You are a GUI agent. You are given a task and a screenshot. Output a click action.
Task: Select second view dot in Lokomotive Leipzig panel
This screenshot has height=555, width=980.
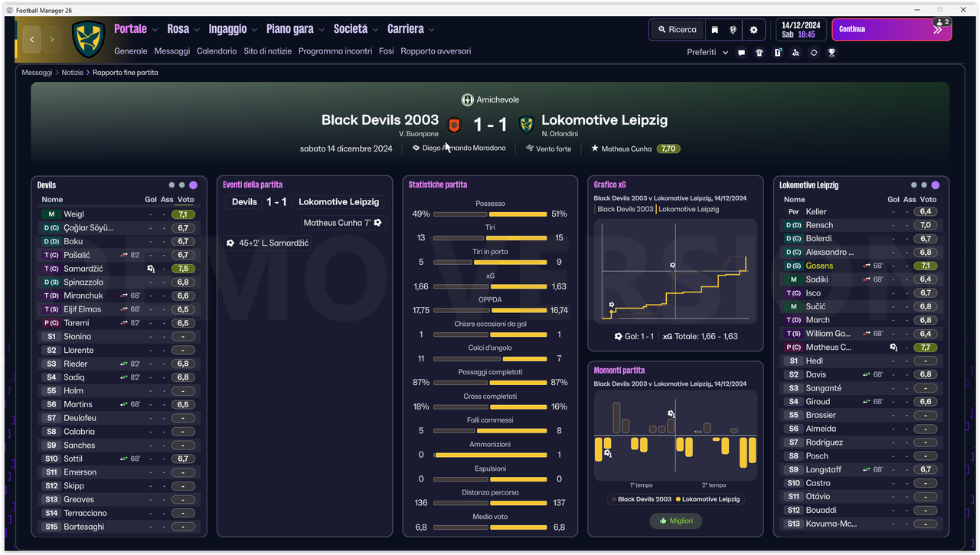pos(924,185)
